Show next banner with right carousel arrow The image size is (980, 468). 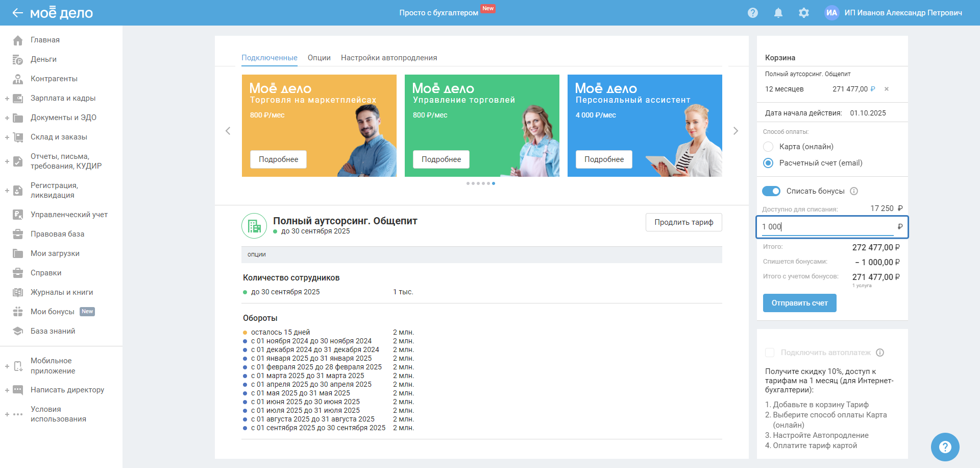(x=736, y=131)
